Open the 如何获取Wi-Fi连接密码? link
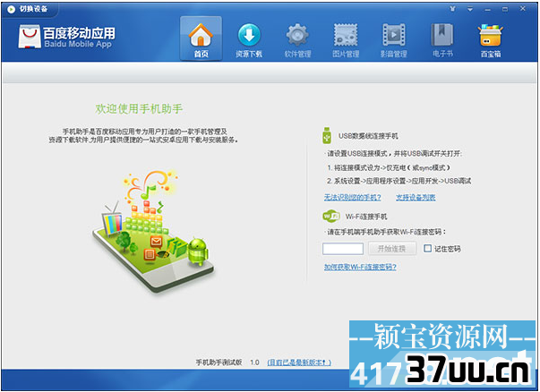 click(360, 267)
